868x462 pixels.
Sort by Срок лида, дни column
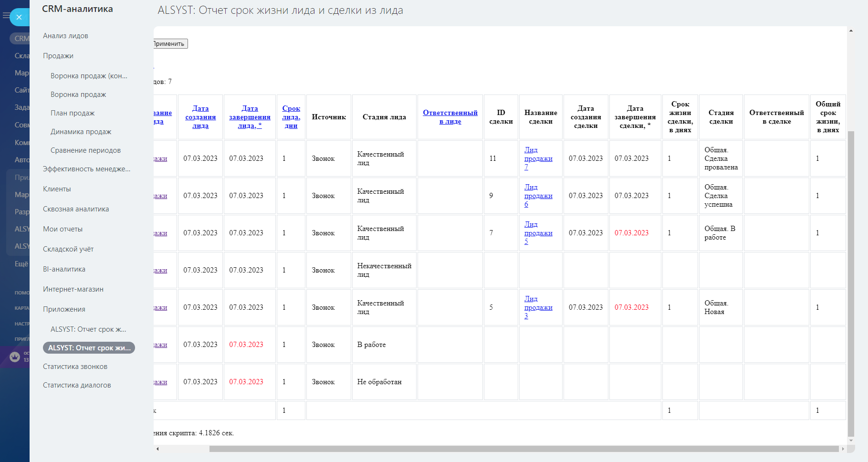291,117
